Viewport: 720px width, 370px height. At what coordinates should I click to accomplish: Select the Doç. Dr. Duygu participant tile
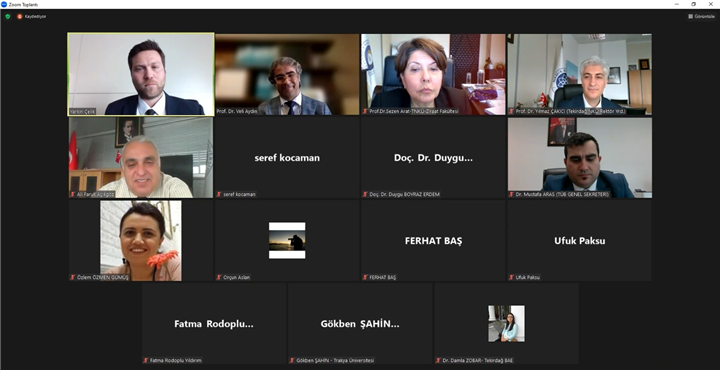click(433, 157)
